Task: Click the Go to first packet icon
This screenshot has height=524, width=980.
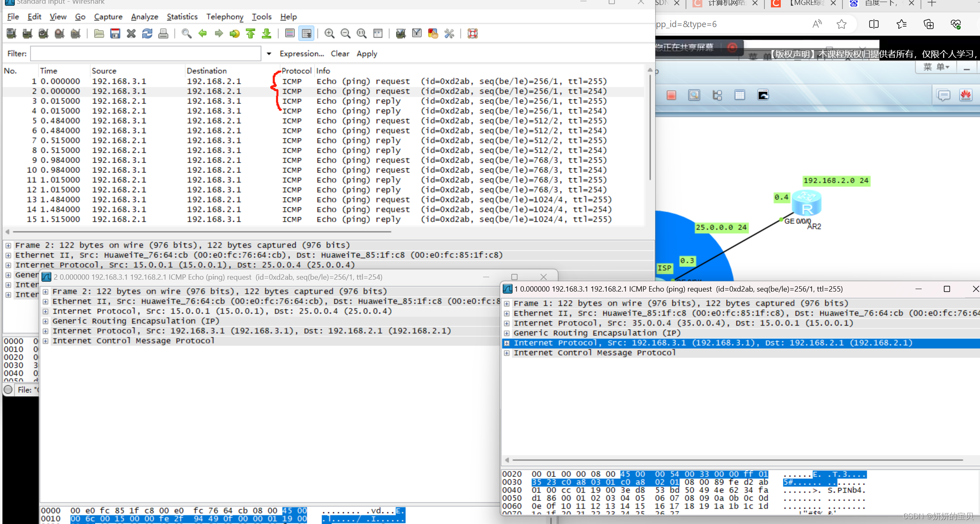Action: [251, 34]
